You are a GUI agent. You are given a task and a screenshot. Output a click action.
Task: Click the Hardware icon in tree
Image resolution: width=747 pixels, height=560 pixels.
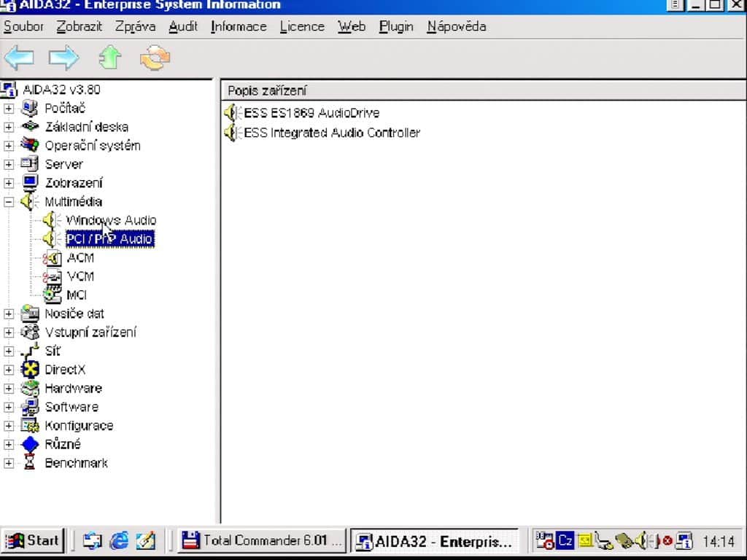(29, 388)
